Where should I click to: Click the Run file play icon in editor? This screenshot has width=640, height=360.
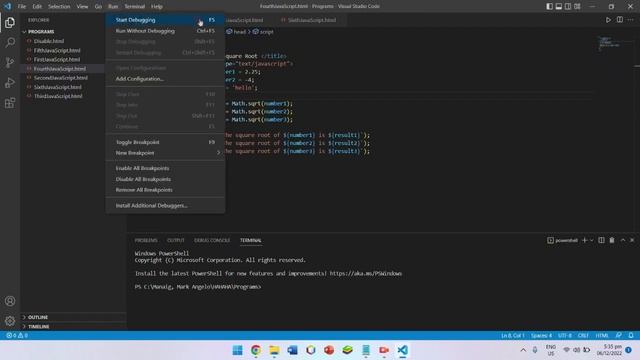608,20
